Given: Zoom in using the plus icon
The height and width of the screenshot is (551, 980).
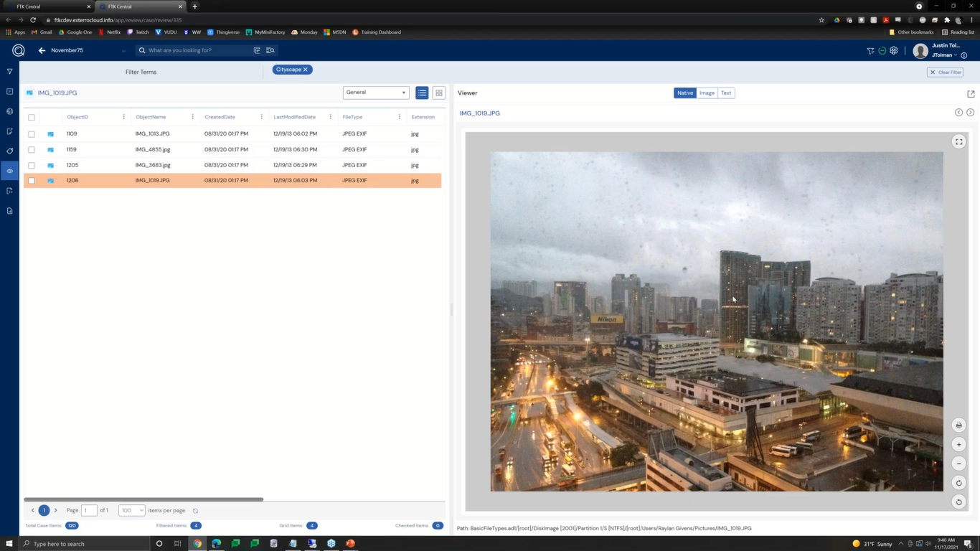Looking at the screenshot, I should click(958, 445).
